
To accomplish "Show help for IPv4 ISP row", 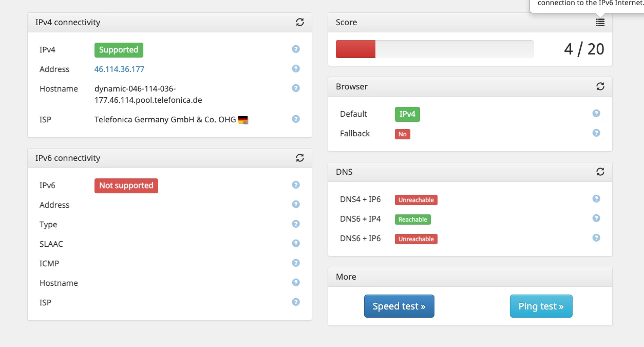I will pos(296,119).
